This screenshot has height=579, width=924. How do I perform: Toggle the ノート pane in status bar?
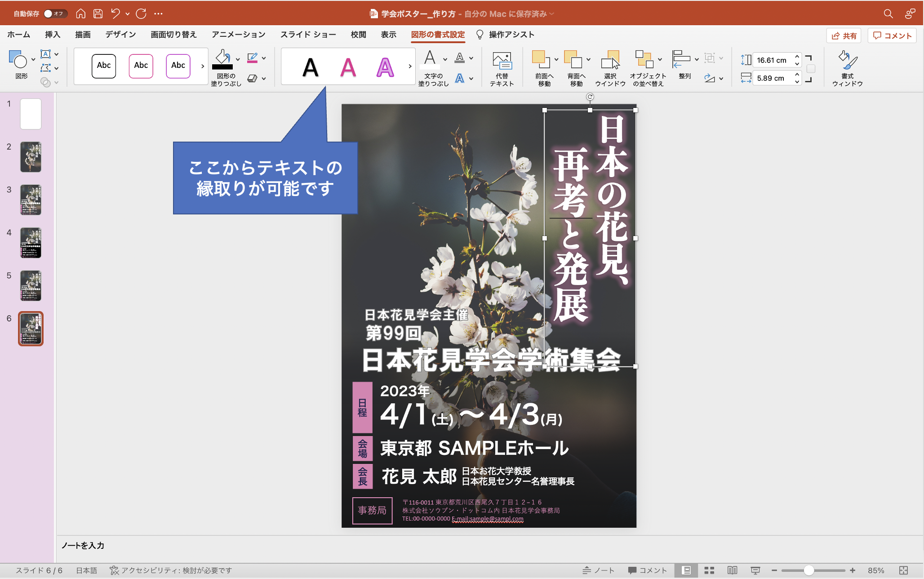[x=599, y=570]
